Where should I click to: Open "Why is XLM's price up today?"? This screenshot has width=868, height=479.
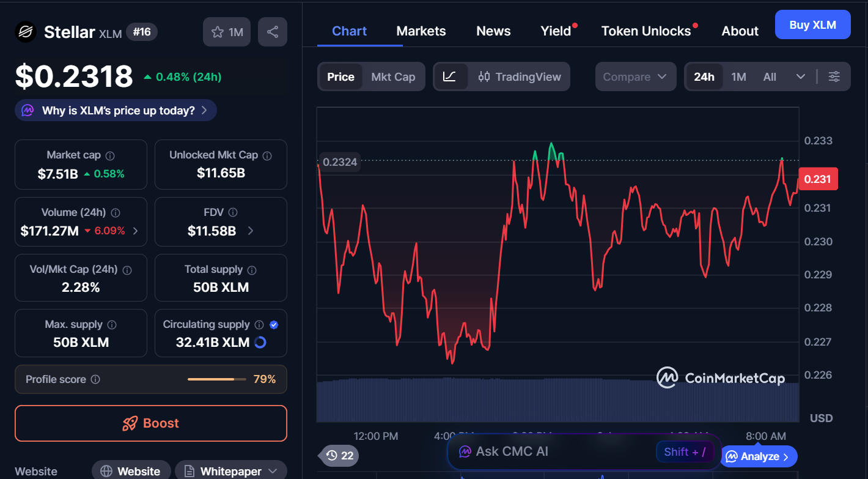pos(115,110)
